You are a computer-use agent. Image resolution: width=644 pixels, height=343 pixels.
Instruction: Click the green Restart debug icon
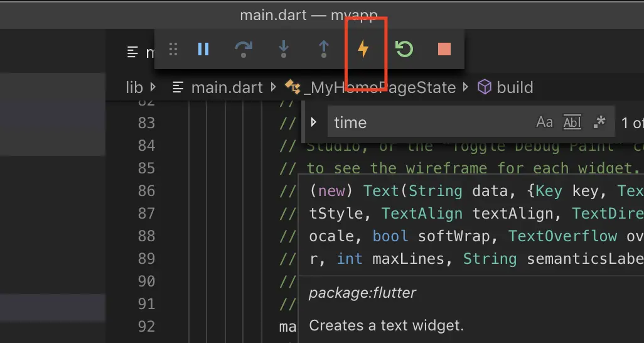coord(404,50)
